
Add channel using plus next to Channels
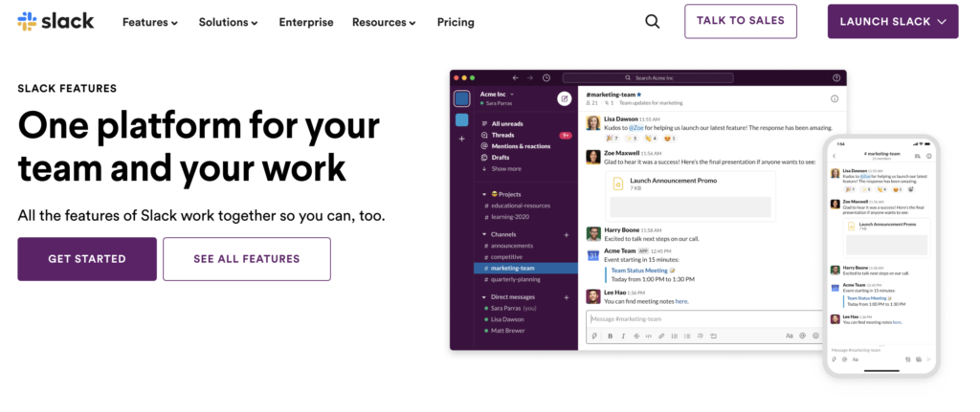(x=567, y=235)
